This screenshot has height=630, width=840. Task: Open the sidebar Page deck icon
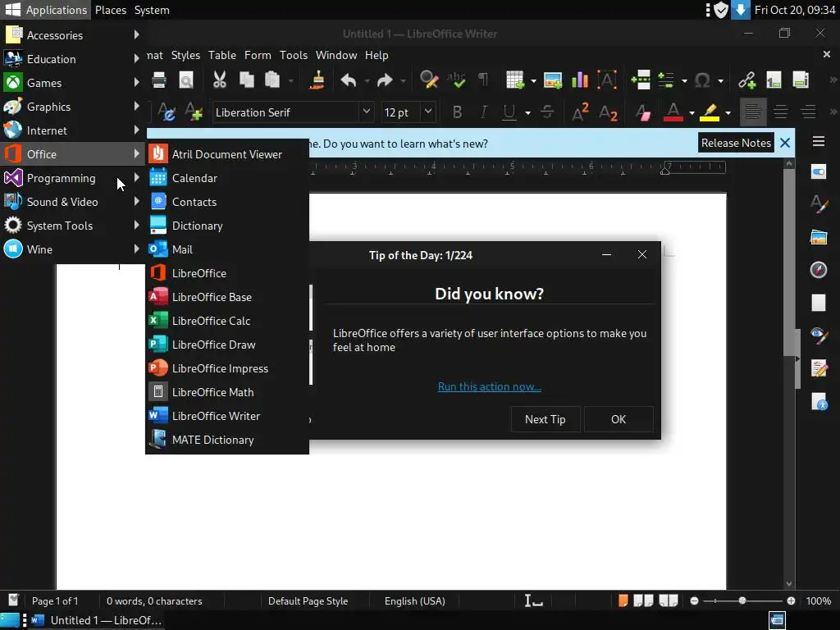(819, 302)
